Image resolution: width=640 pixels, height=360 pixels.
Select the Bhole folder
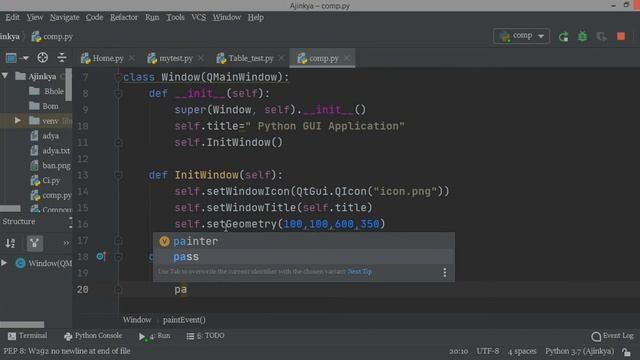[46, 91]
